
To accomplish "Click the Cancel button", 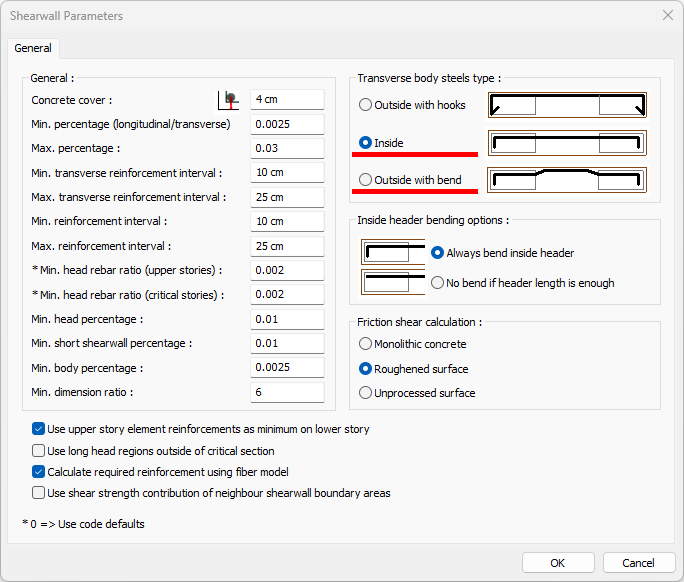I will point(638,562).
